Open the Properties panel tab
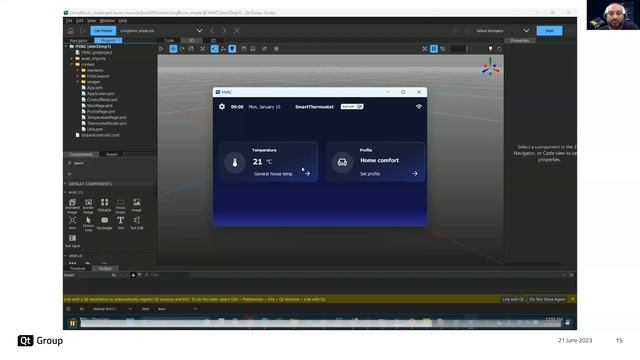This screenshot has height=360, width=640. point(520,40)
